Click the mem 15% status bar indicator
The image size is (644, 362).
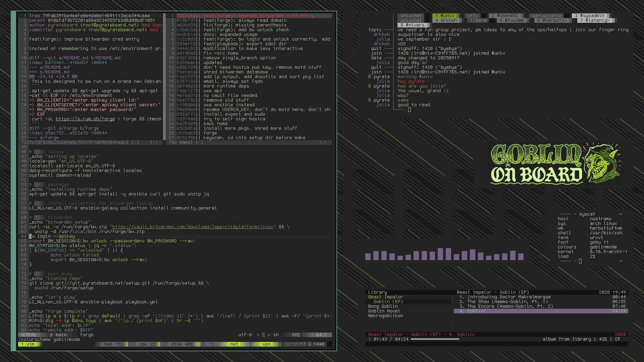[x=113, y=344]
